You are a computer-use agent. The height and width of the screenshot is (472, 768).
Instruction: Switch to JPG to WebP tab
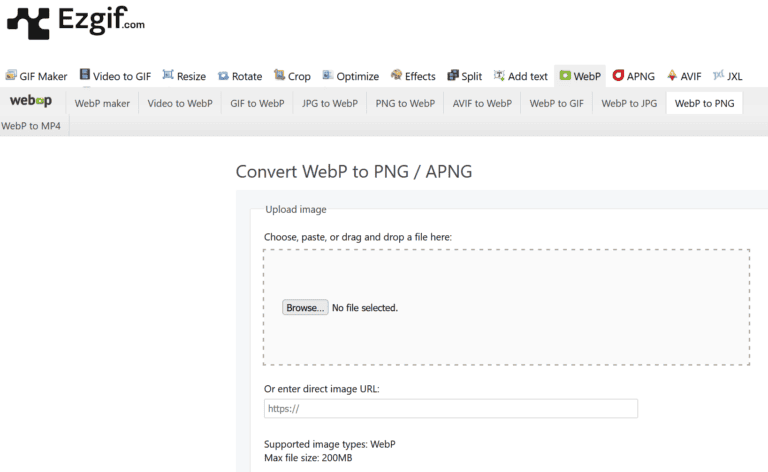(x=330, y=103)
